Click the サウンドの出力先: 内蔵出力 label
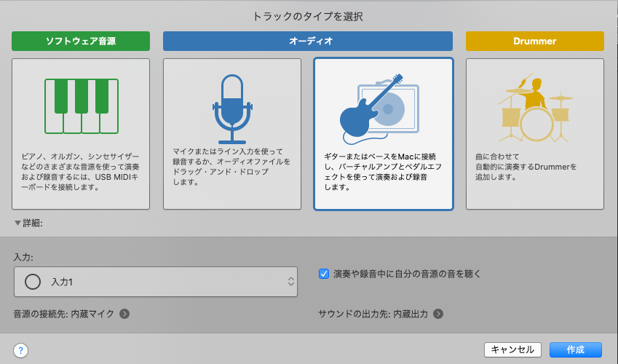Image resolution: width=618 pixels, height=364 pixels. [x=373, y=314]
